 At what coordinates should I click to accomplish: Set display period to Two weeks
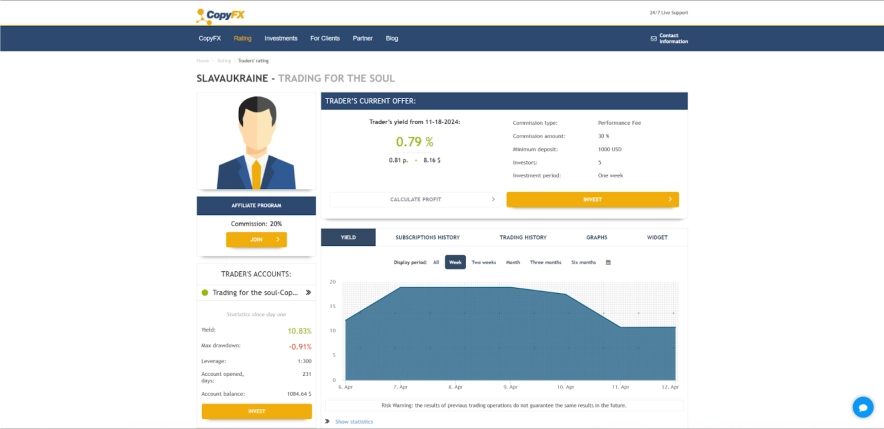[483, 262]
